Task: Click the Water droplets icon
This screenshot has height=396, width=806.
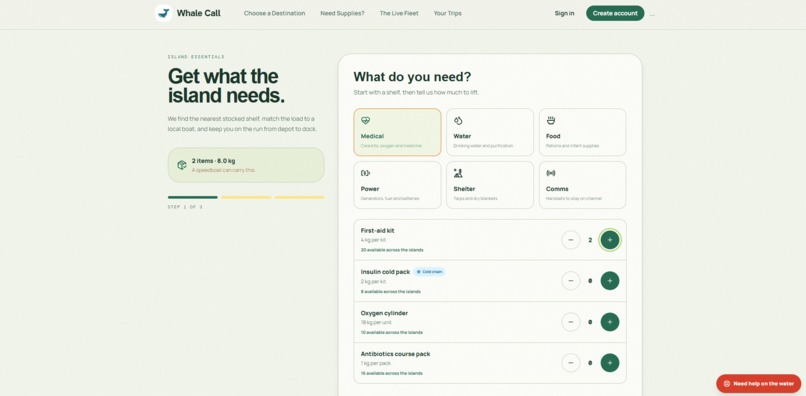Action: (x=458, y=120)
